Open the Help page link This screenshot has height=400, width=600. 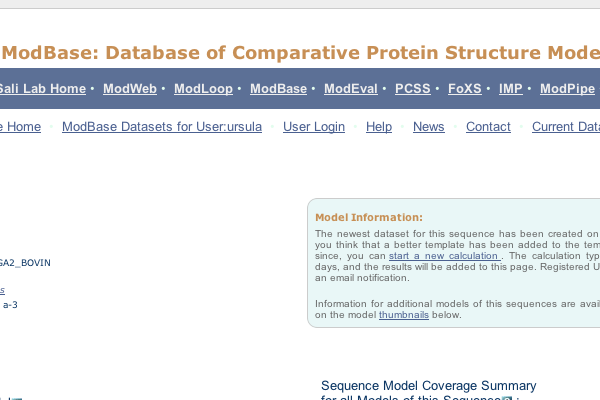[379, 127]
